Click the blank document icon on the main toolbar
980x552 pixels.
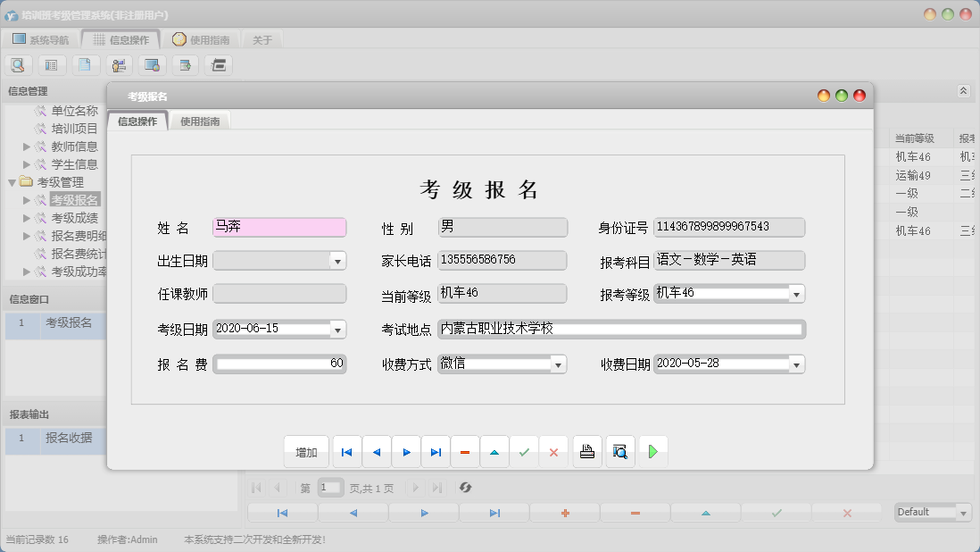[x=85, y=64]
